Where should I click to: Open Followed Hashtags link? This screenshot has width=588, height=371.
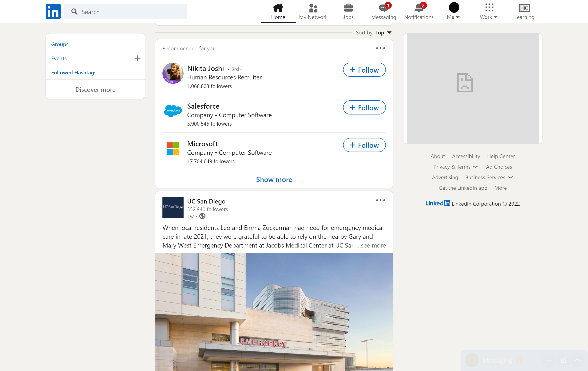click(x=74, y=72)
